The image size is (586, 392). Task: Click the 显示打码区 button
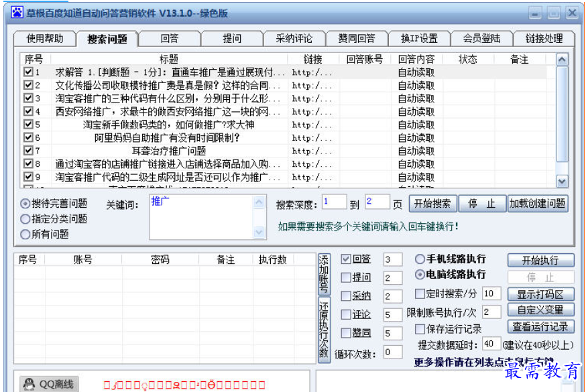(x=540, y=294)
